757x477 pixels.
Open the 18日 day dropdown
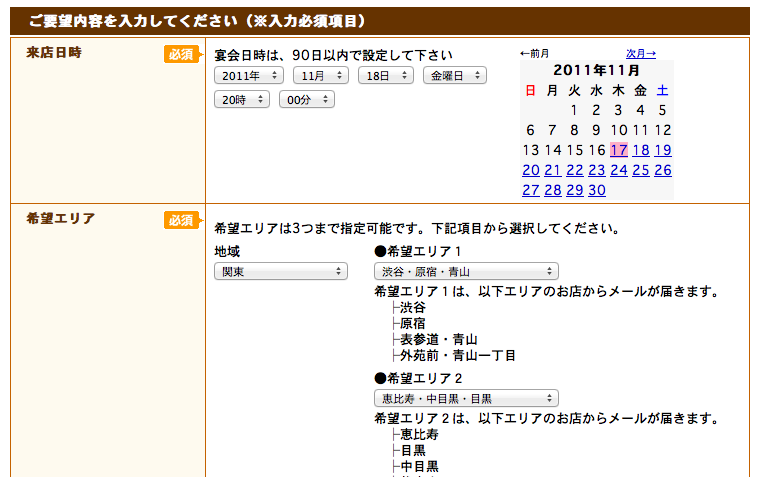click(x=386, y=76)
